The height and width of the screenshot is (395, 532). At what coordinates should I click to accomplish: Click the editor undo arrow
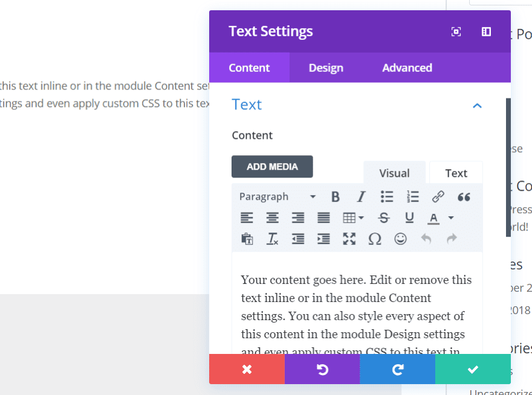(426, 239)
